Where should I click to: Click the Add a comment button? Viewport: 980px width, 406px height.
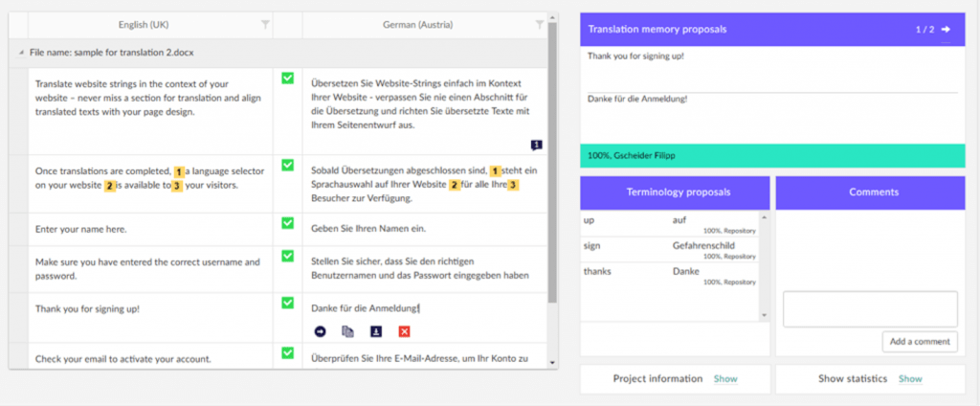(x=920, y=342)
